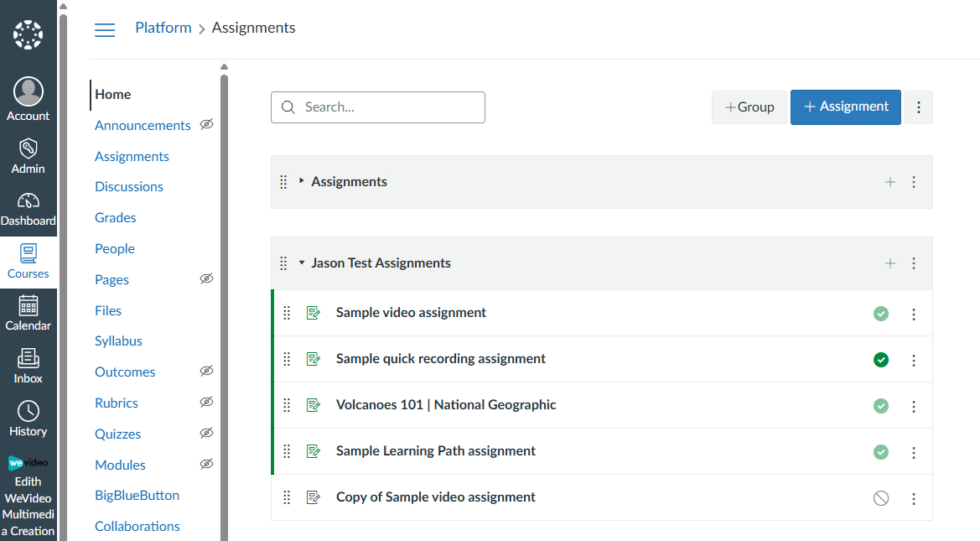Unpublish Sample Learning Path assignment
Screen dimensions: 980x541
click(x=881, y=451)
